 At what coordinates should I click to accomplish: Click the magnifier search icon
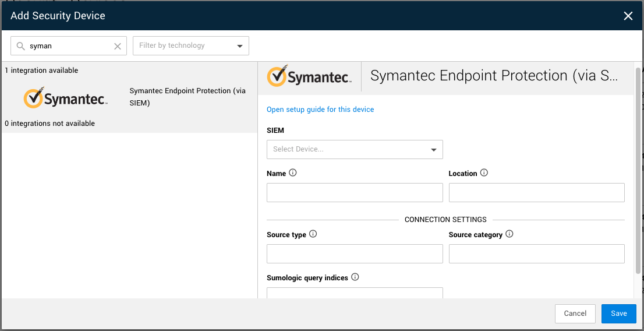pos(20,46)
